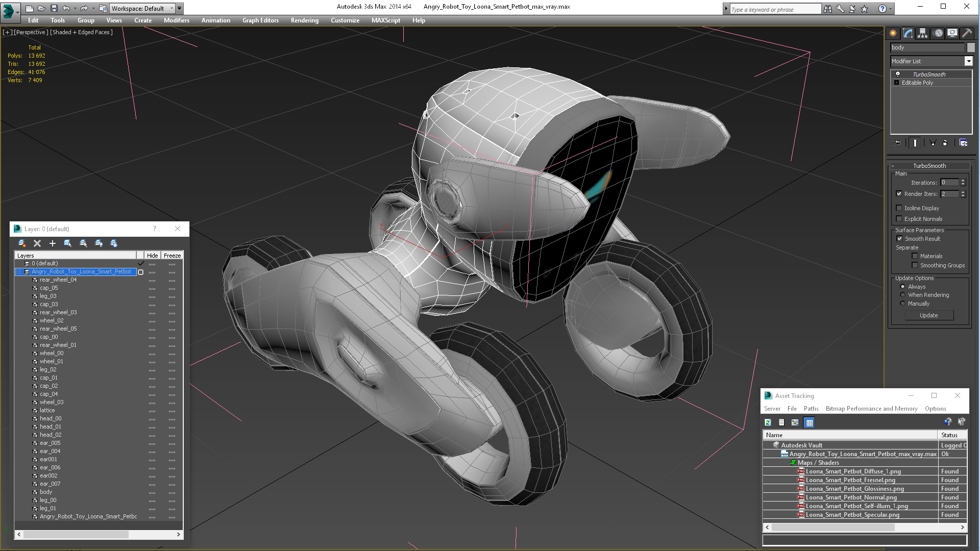
Task: Uncheck the Smooth Result checkbox
Action: [x=899, y=239]
